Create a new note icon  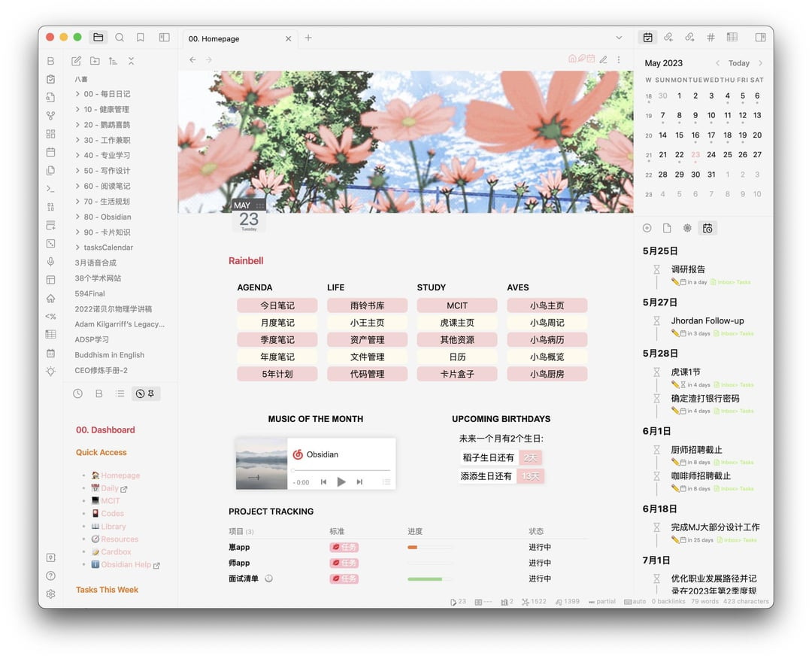(76, 61)
